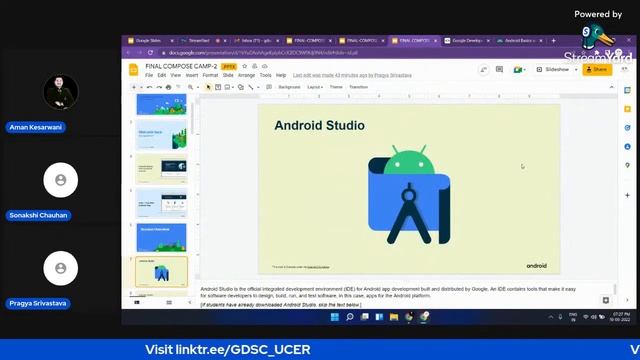The width and height of the screenshot is (640, 360).
Task: Open the Contacts side panel icon
Action: (x=627, y=147)
